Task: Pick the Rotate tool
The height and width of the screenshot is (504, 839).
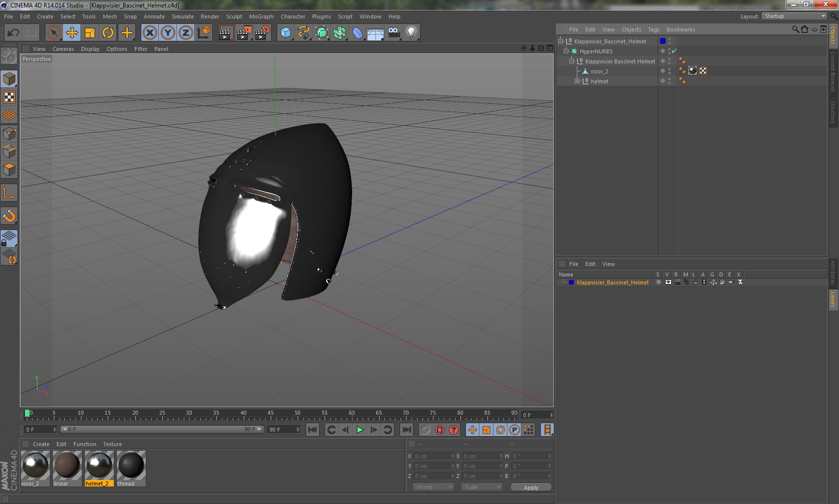Action: click(x=108, y=33)
